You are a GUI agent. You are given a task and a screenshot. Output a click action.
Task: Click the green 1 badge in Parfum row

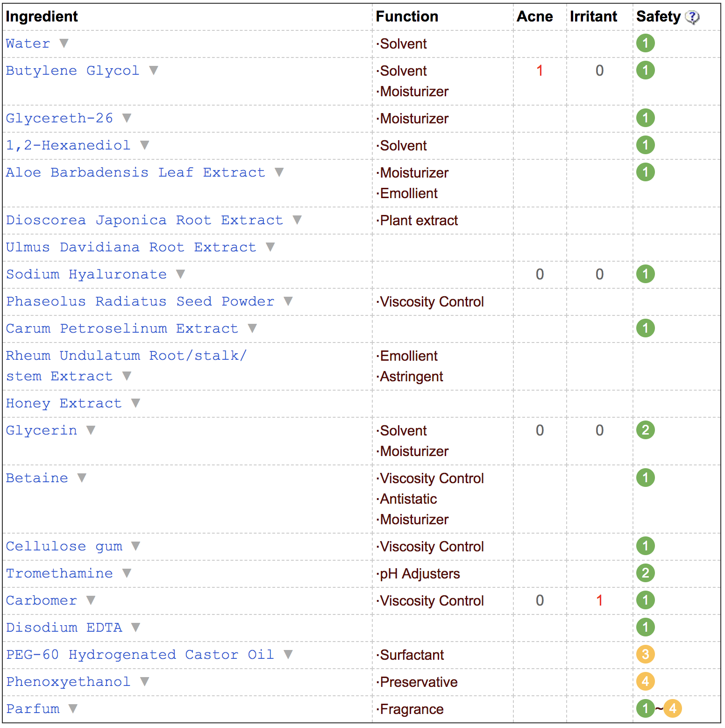click(x=645, y=709)
